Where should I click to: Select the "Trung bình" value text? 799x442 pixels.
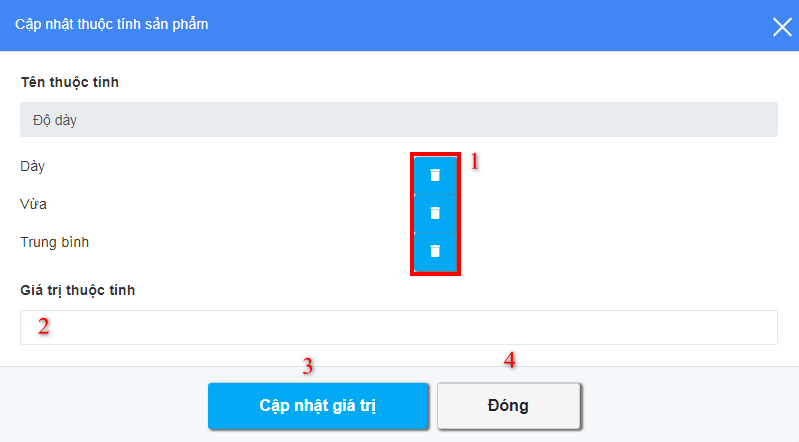pos(55,242)
